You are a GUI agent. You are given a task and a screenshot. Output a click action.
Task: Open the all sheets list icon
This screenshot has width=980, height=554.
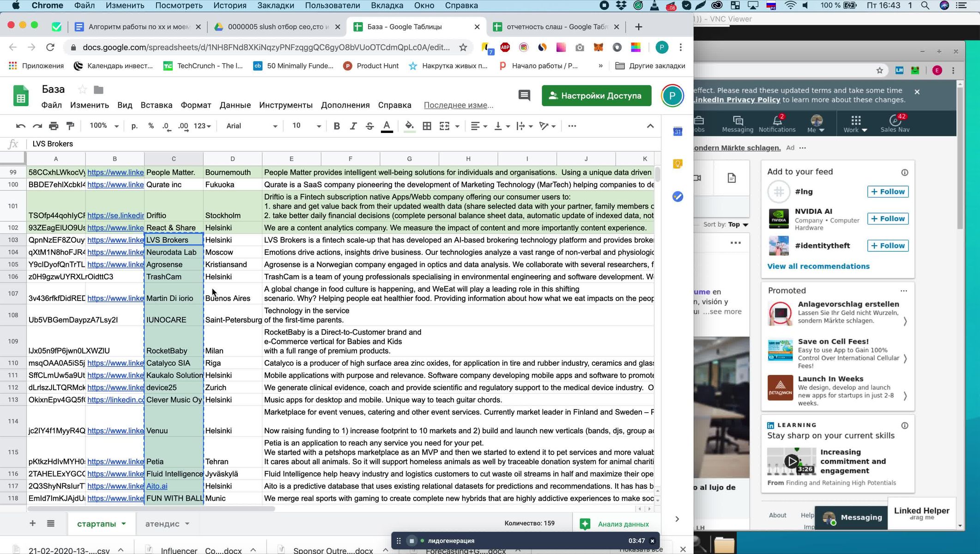point(51,523)
